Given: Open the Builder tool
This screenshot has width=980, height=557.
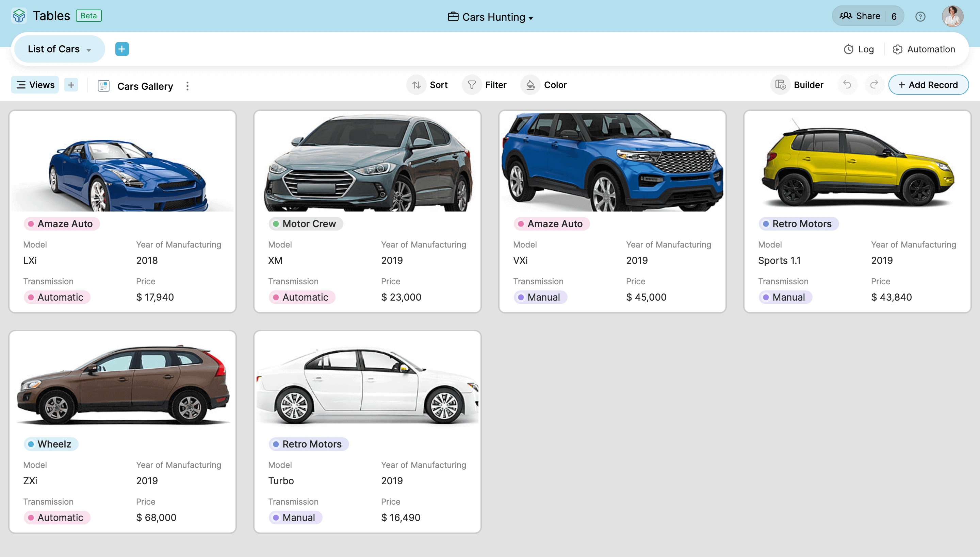Looking at the screenshot, I should click(799, 85).
